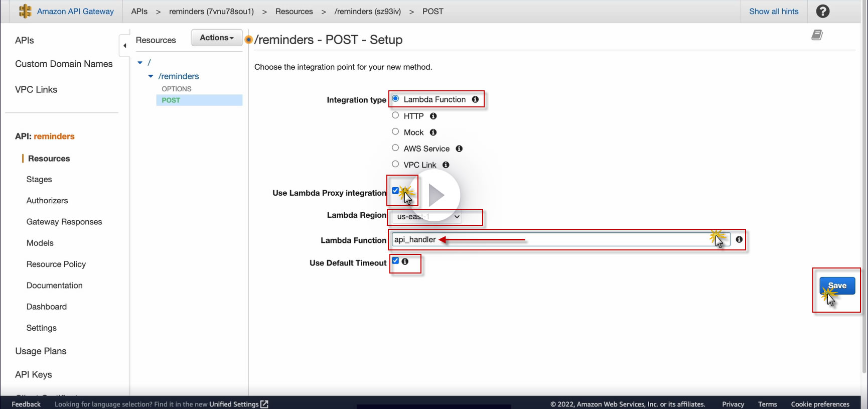Click Amazon API Gateway home link
868x409 pixels.
pos(75,11)
